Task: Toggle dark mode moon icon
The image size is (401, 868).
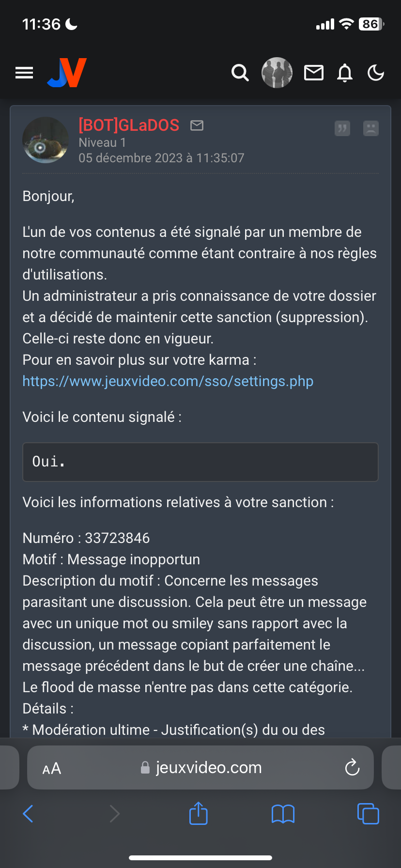Action: (x=376, y=73)
